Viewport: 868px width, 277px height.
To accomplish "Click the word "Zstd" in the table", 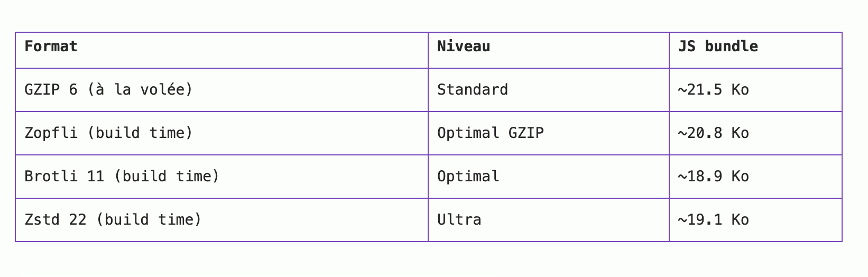I will click(x=42, y=220).
